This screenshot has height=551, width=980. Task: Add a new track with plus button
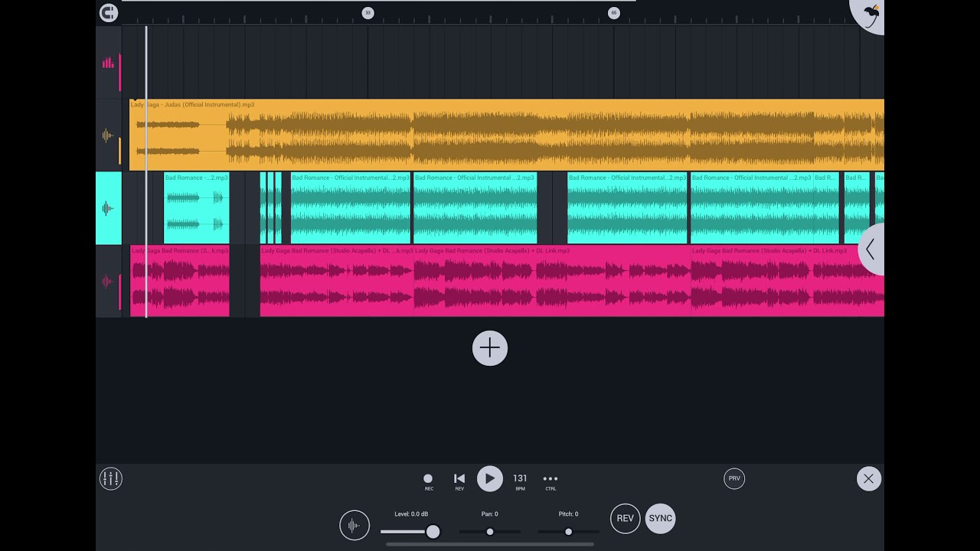pos(490,348)
